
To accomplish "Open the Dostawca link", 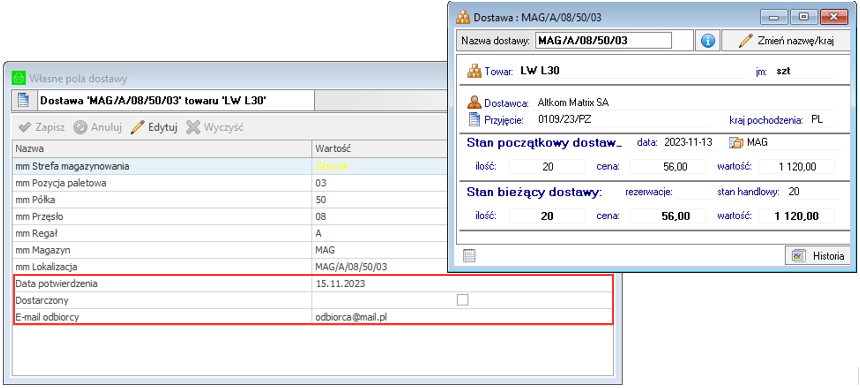I will tap(506, 103).
